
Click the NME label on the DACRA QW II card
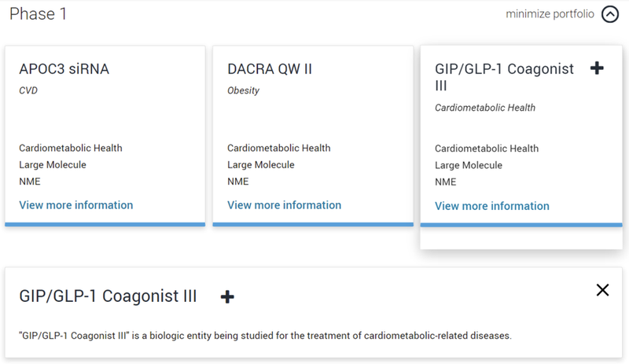(237, 182)
